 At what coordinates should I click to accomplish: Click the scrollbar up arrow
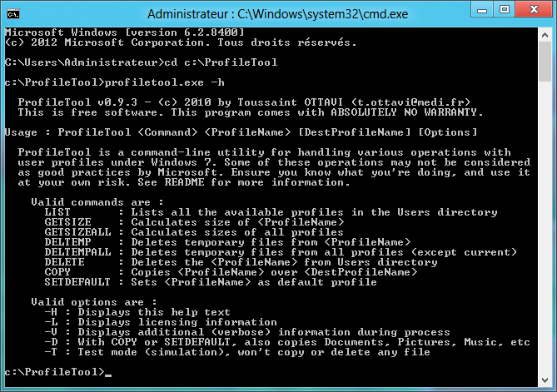tap(545, 35)
